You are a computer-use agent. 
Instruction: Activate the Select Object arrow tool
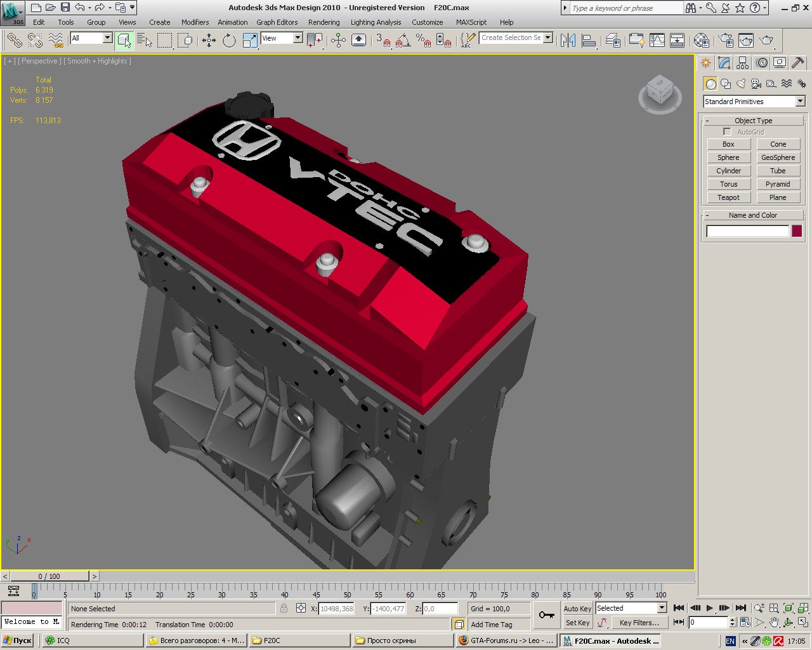click(x=124, y=41)
